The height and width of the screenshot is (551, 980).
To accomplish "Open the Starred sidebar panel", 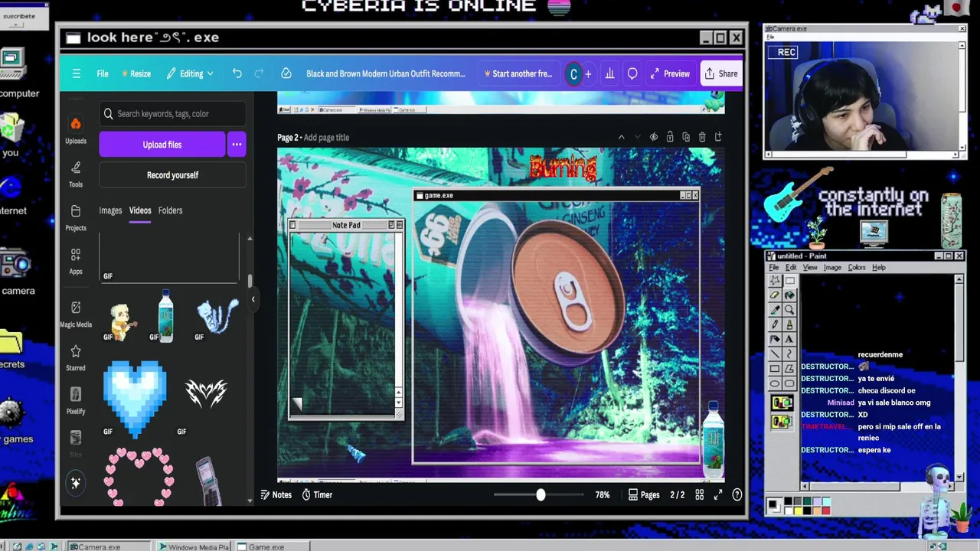I will pos(76,357).
